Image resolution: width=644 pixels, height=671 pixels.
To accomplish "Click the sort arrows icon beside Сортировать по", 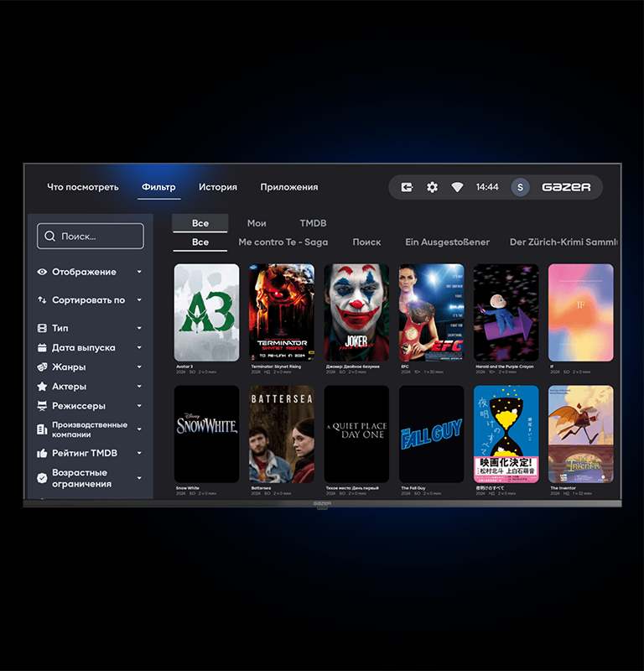I will pos(42,300).
